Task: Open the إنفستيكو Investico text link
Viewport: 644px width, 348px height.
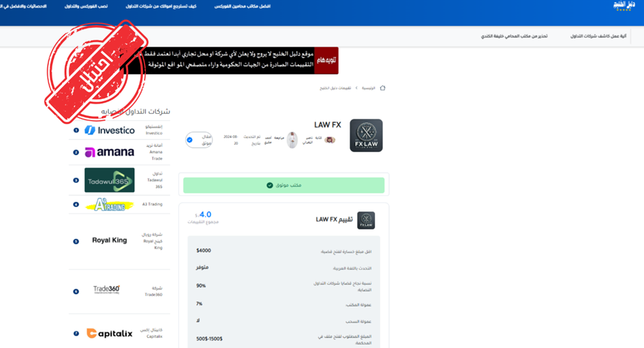Action: (154, 130)
